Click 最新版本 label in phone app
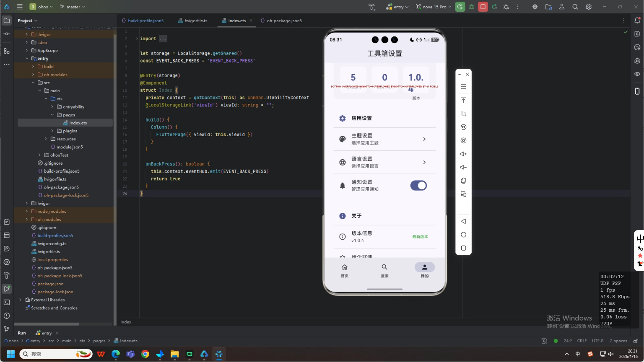644x362 pixels. (420, 237)
